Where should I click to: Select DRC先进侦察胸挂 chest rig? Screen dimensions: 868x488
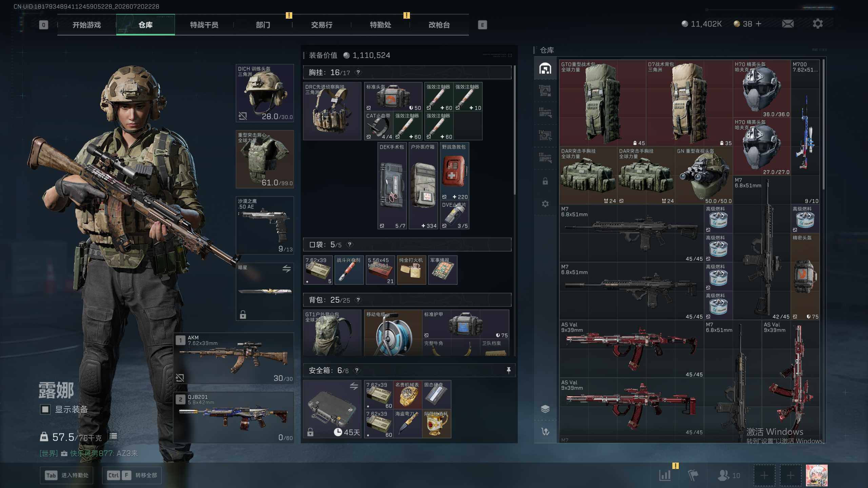[332, 111]
